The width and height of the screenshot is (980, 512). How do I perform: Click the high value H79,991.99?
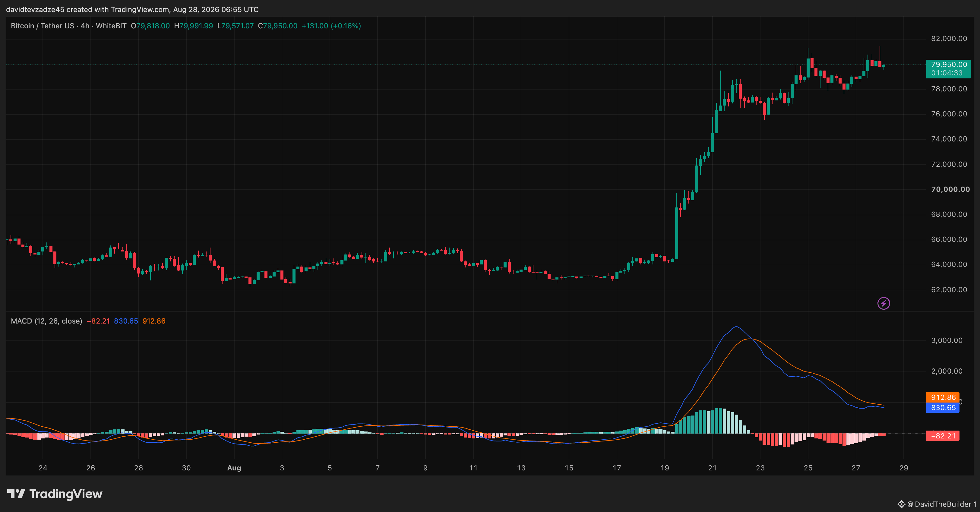tap(193, 26)
